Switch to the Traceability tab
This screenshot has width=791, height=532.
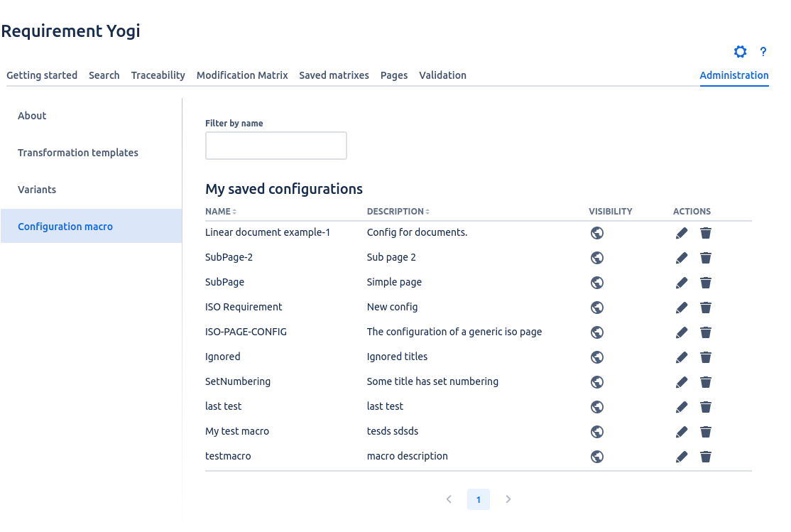pos(158,75)
